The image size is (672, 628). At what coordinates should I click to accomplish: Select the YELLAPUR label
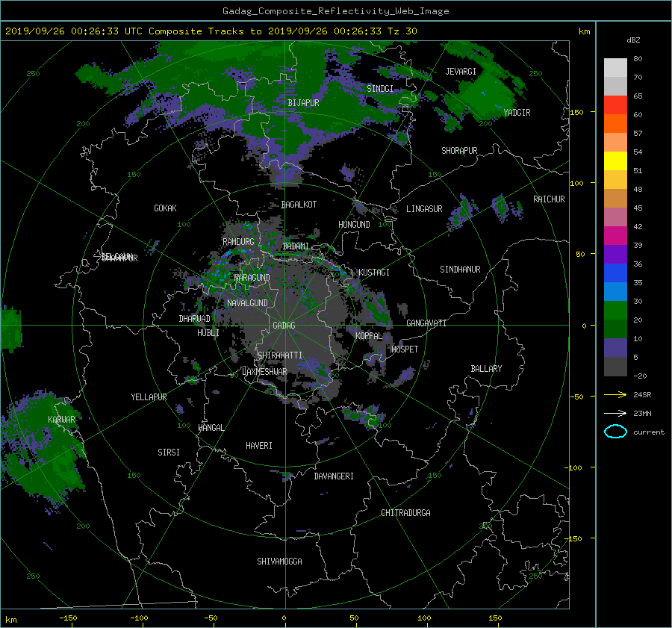point(149,397)
